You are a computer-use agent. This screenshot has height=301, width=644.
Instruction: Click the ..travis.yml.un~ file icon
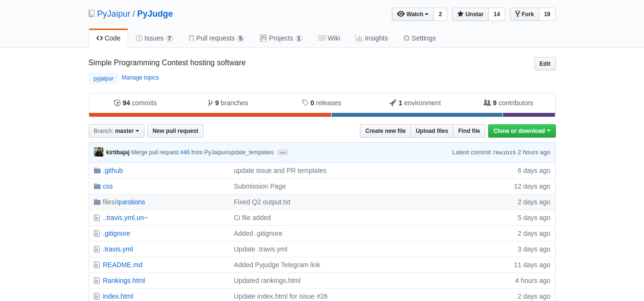pos(97,218)
